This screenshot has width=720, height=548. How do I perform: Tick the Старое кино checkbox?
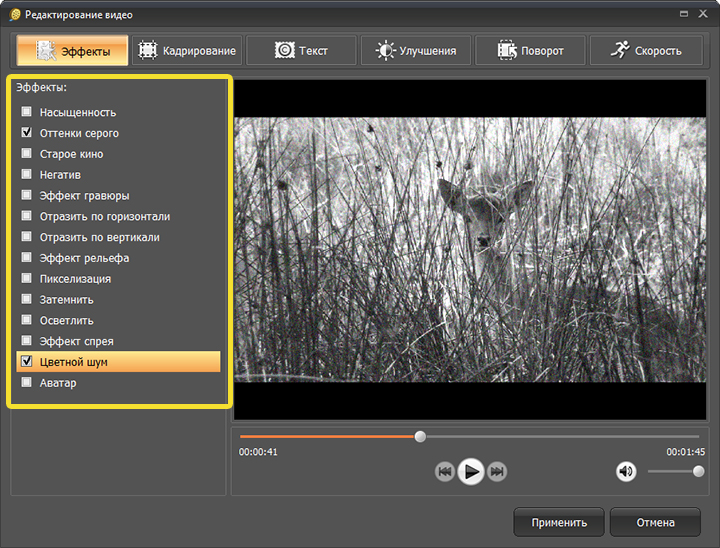(27, 154)
